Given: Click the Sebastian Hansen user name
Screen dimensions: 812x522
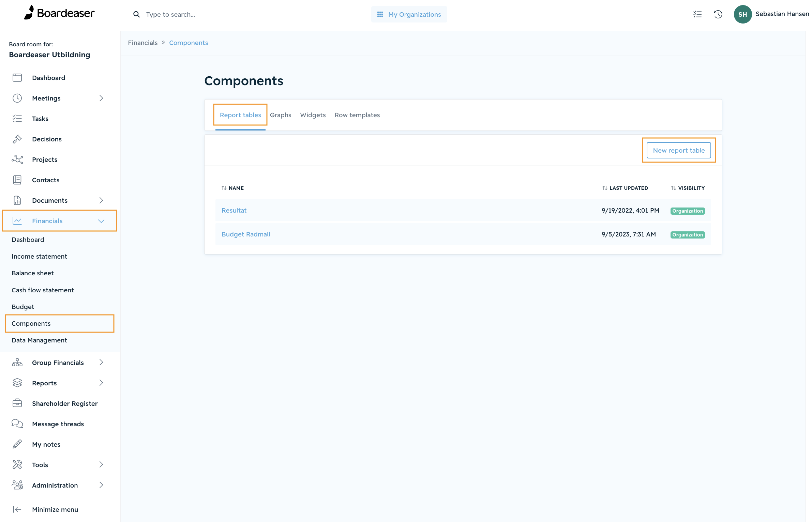Looking at the screenshot, I should coord(782,14).
